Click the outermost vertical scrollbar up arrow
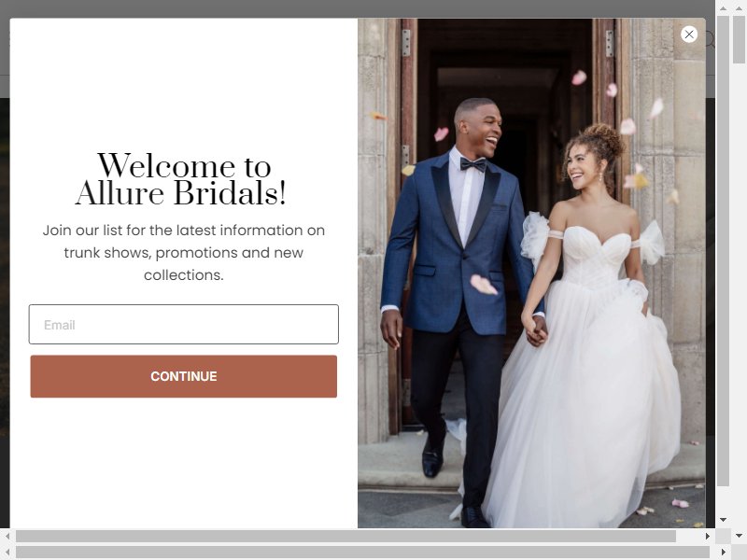This screenshot has height=560, width=747. coord(739,8)
